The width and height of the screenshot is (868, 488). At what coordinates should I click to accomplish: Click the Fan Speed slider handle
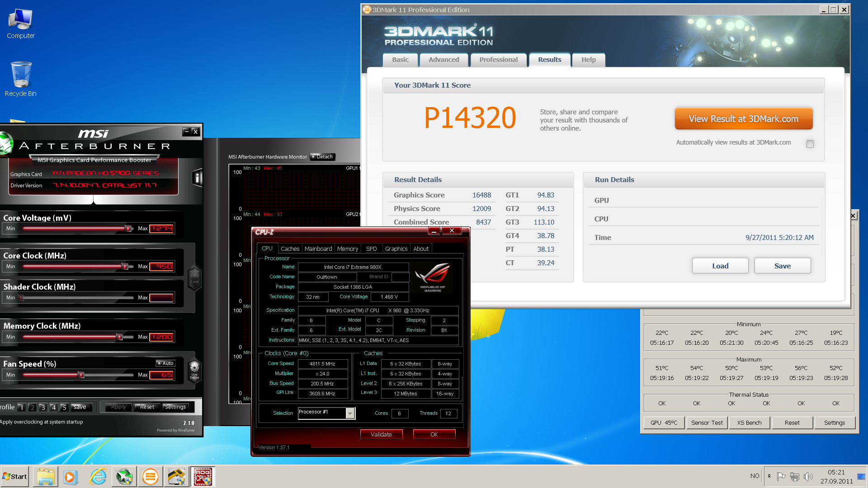[x=81, y=375]
